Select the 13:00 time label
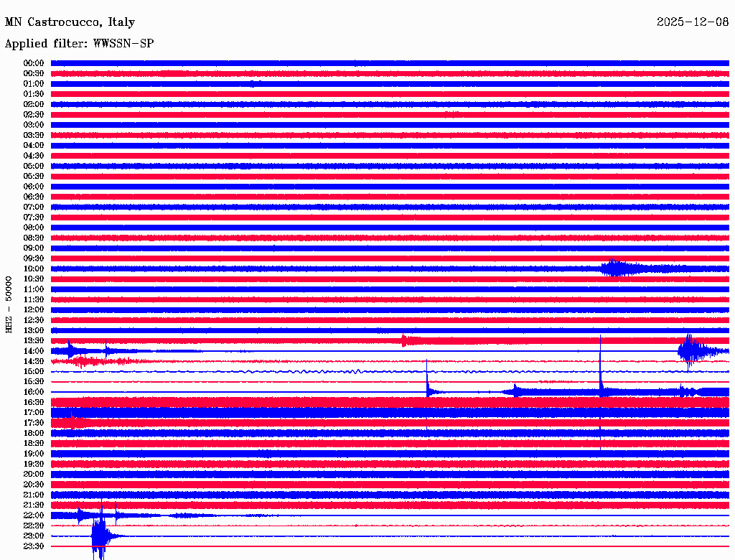The image size is (735, 560). click(x=34, y=330)
